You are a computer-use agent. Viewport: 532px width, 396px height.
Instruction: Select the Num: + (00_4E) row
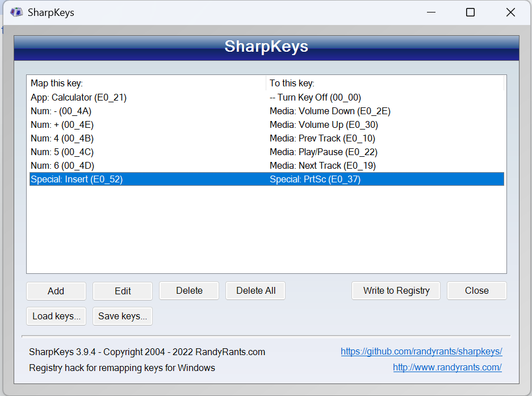pos(267,124)
